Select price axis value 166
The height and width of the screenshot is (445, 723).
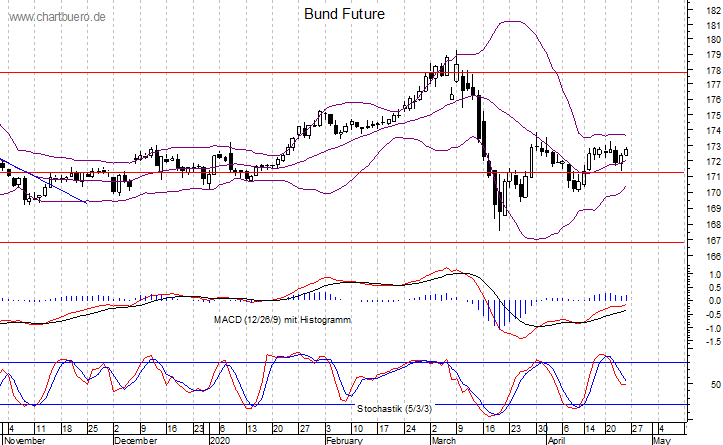click(713, 257)
